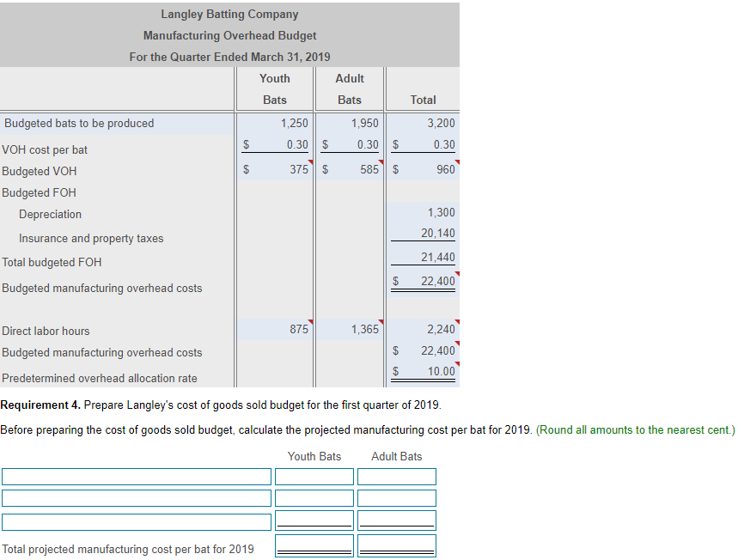This screenshot has height=560, width=744.
Task: Select Adult Bats direct labor hours 1,365
Action: pos(350,329)
